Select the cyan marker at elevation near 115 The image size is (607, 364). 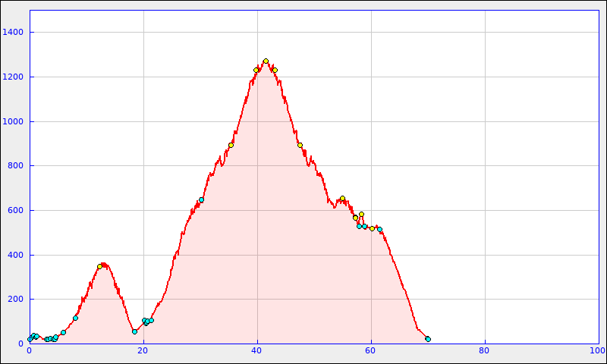tap(75, 318)
